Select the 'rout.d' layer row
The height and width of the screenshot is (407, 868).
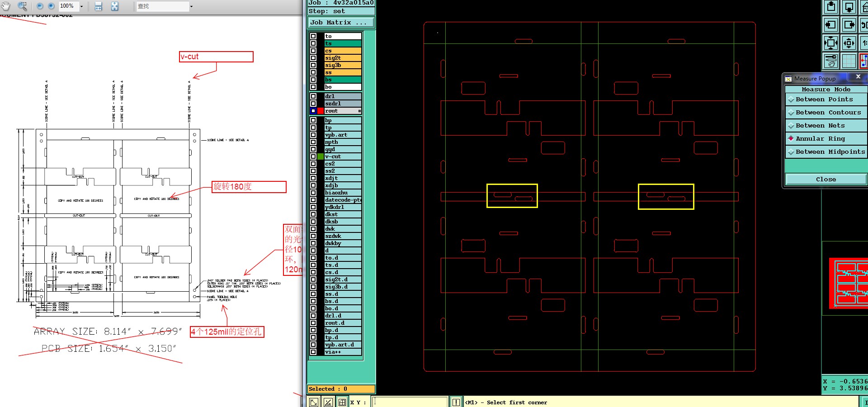[343, 323]
